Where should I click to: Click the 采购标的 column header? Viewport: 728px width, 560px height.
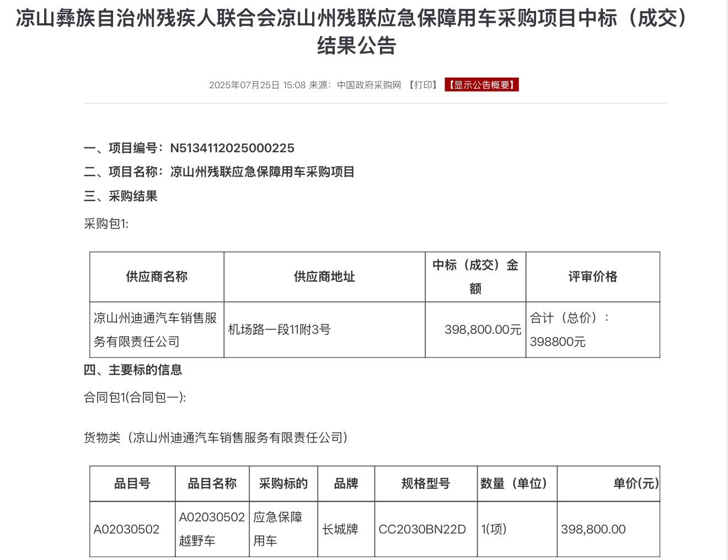[x=283, y=484]
